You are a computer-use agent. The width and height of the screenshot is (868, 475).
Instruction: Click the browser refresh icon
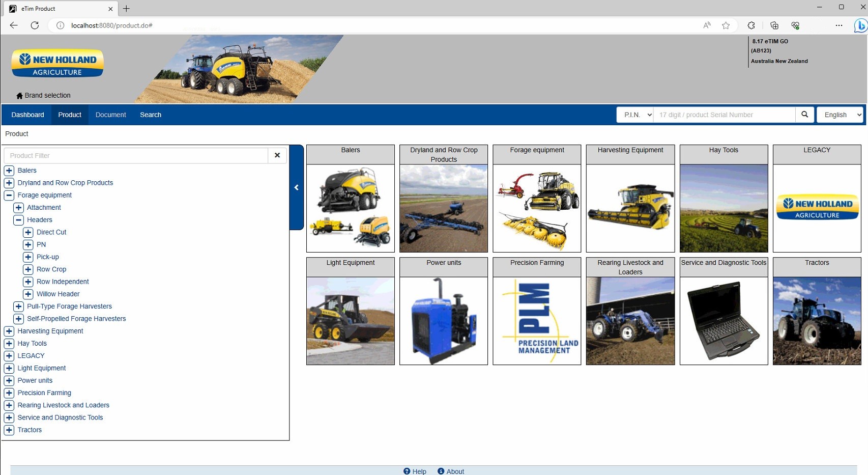[35, 25]
